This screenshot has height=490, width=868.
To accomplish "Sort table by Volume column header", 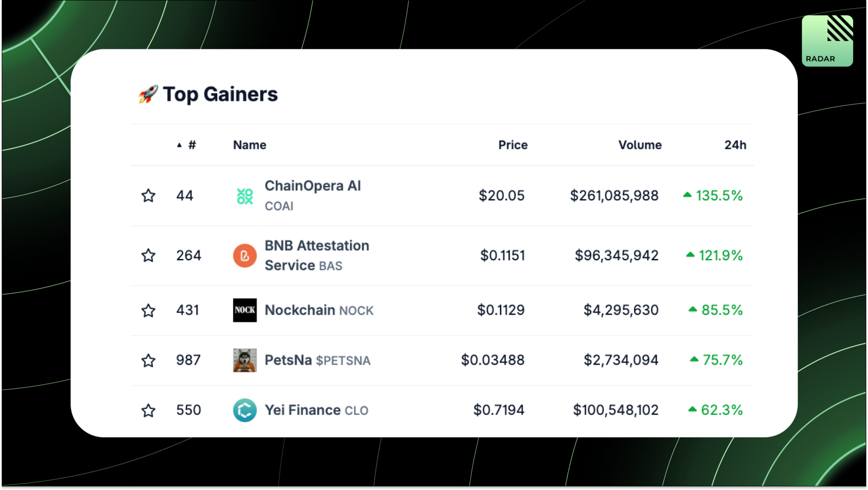I will 640,145.
